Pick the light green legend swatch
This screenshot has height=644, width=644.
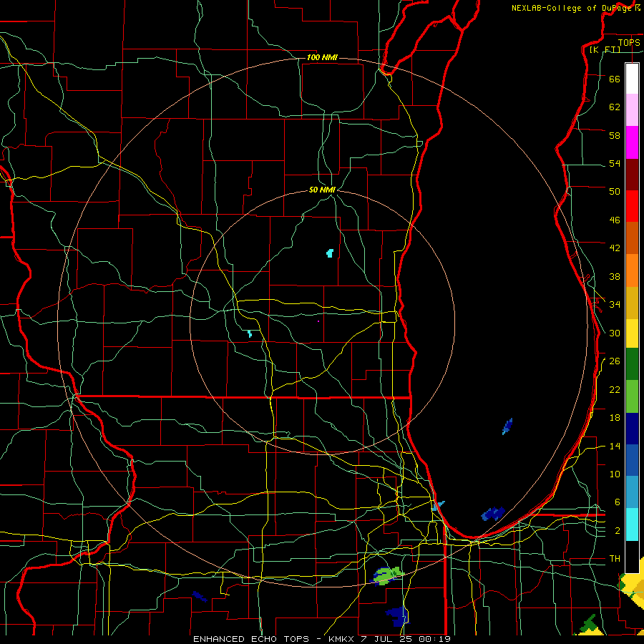(632, 396)
